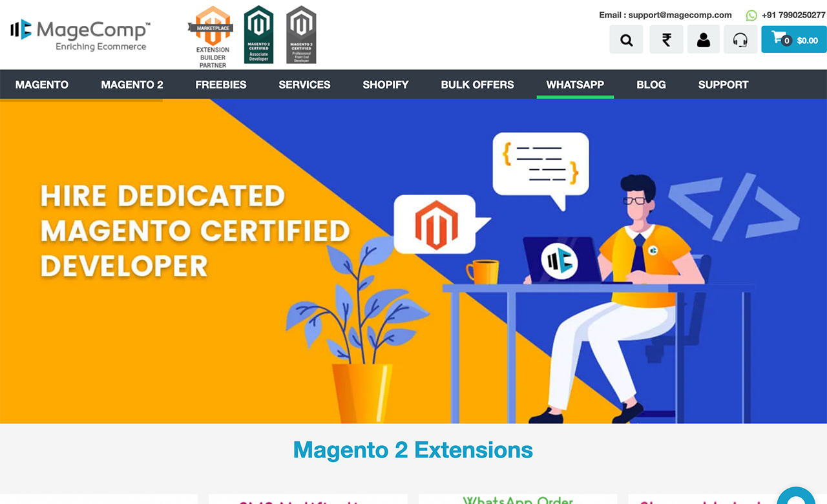The image size is (827, 504).
Task: Open the BLOG menu item
Action: point(651,85)
